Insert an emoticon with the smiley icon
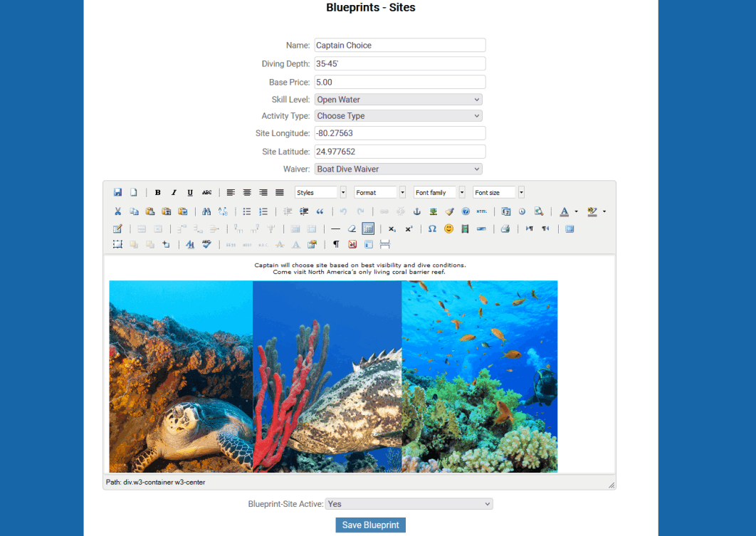Image resolution: width=756 pixels, height=536 pixels. (448, 229)
